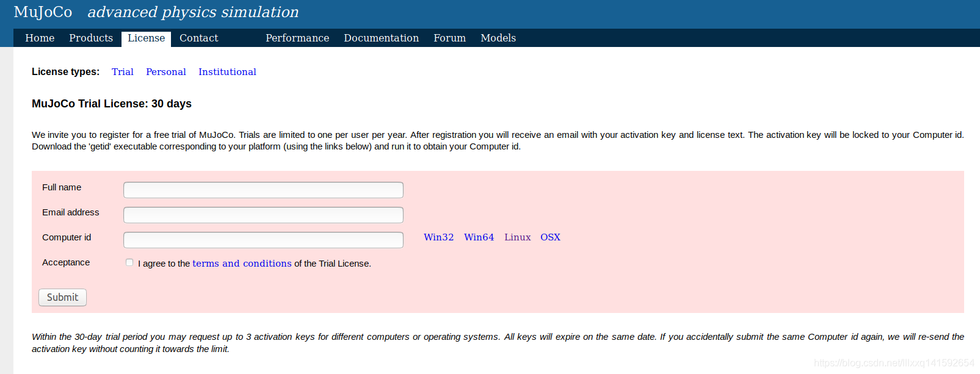Navigate to the Performance page
Screen dimensions: 980x374
click(297, 38)
